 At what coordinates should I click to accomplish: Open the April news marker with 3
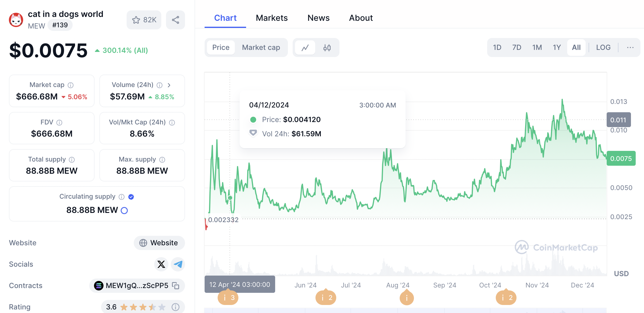point(228,298)
